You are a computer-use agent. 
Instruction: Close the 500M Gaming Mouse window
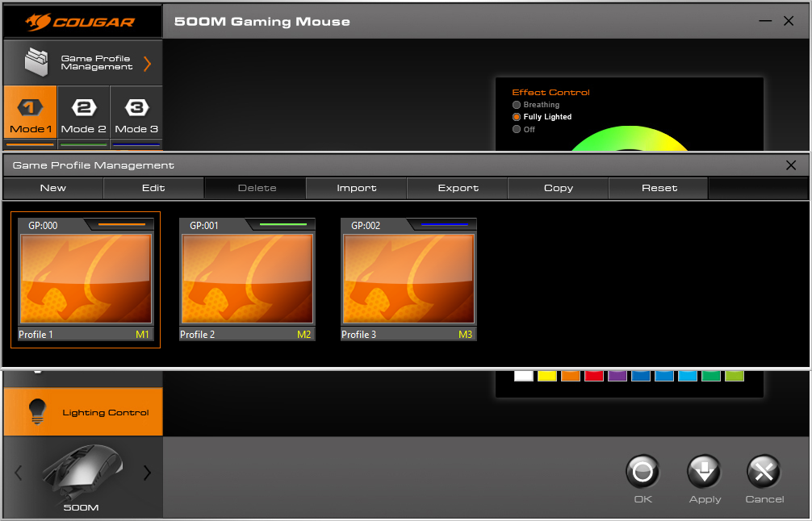coord(789,21)
